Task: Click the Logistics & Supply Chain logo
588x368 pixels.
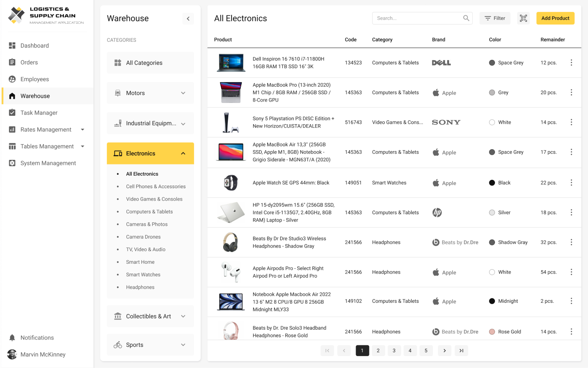Action: click(x=46, y=15)
